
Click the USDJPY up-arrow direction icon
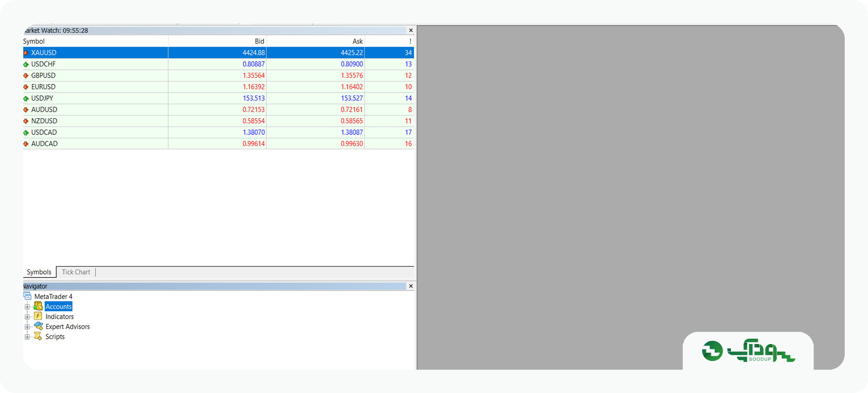pos(26,98)
